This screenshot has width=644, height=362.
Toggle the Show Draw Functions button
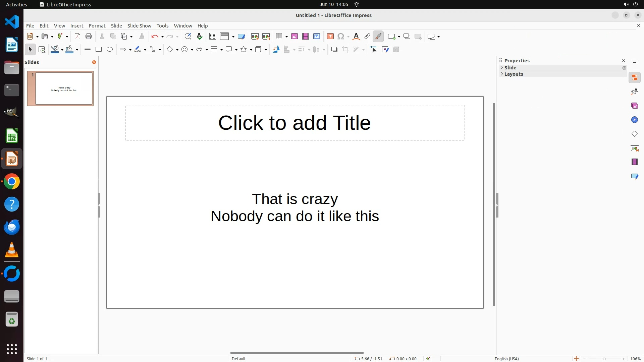click(x=378, y=37)
